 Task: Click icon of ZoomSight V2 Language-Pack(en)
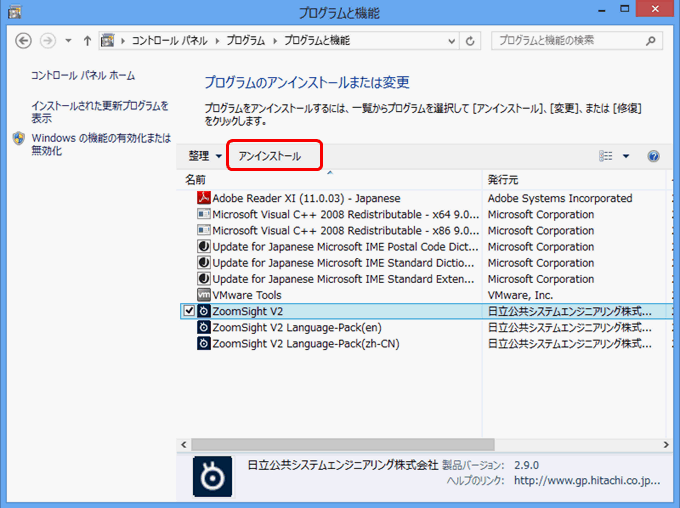tap(203, 327)
